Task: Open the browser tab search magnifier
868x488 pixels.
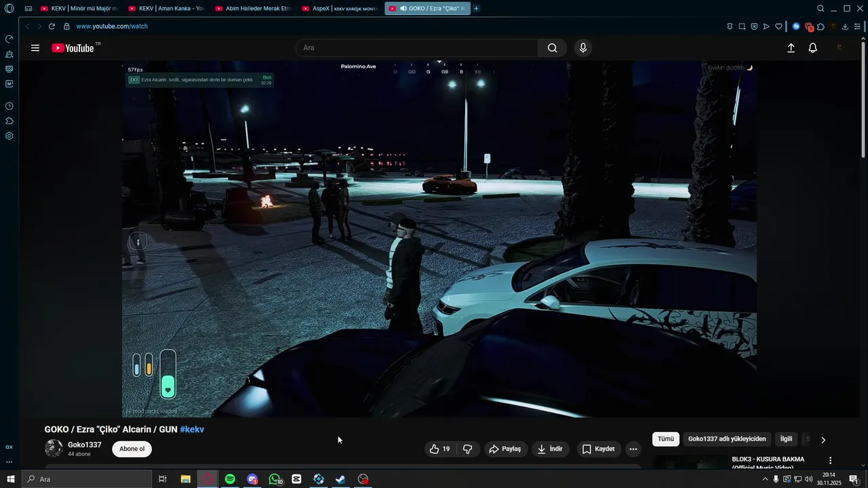Action: pyautogui.click(x=821, y=9)
